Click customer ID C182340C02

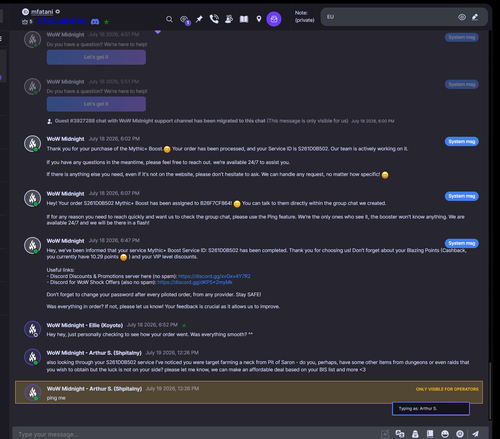[62, 22]
